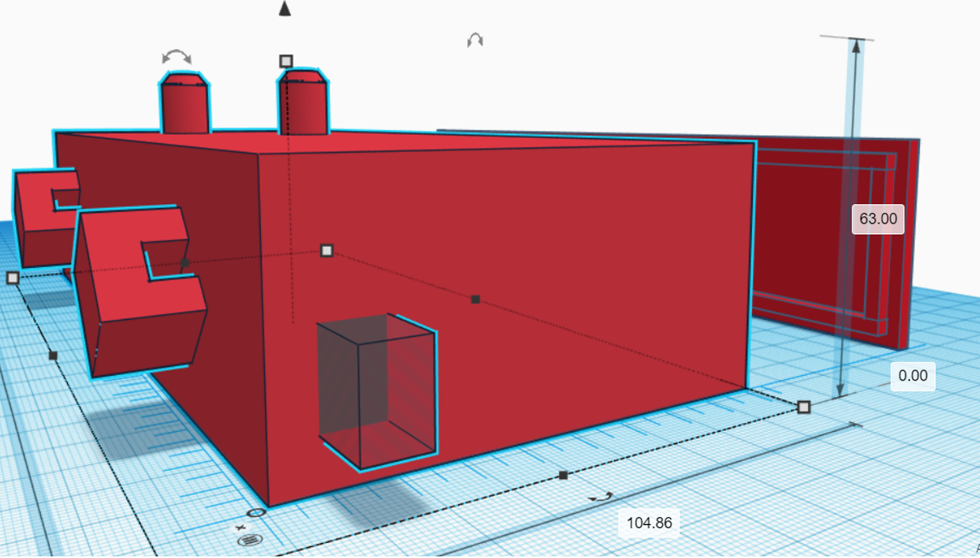Click the small ring marker at the box corner

pyautogui.click(x=256, y=513)
